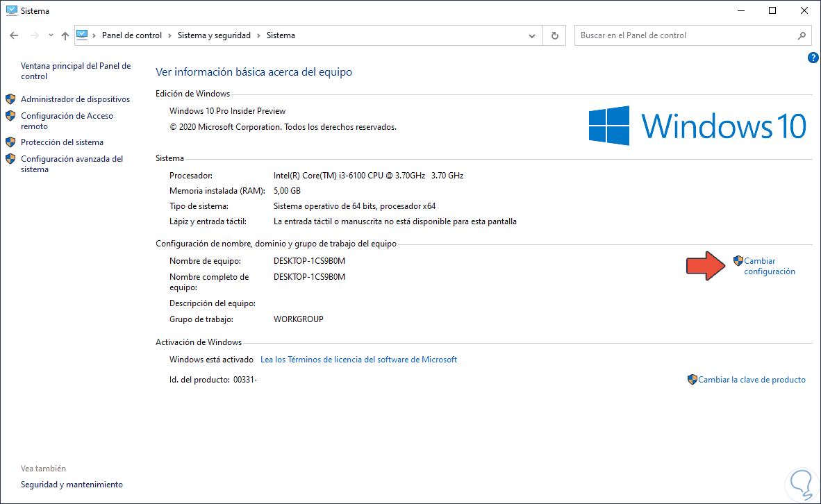The image size is (821, 504).
Task: Close the Sistema window
Action: (x=804, y=10)
